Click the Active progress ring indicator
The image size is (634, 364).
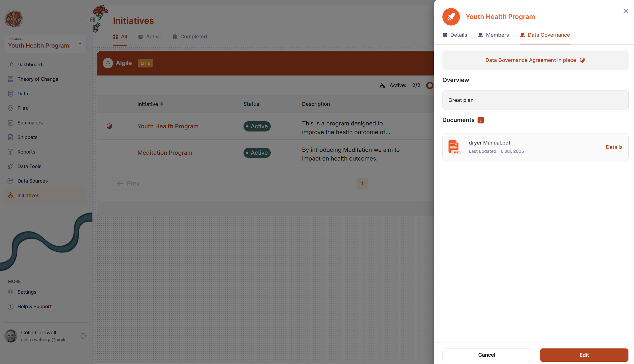(429, 85)
